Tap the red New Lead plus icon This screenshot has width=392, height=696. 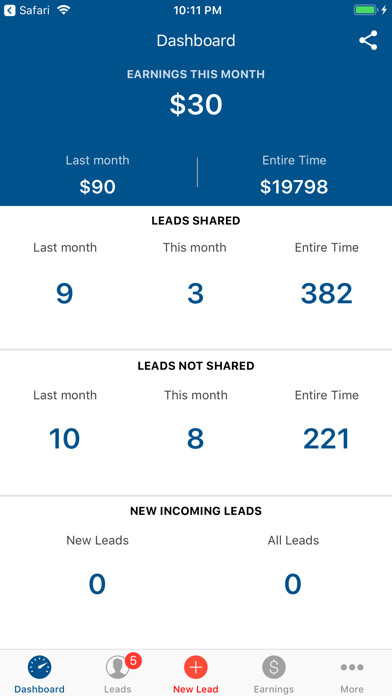click(x=196, y=667)
